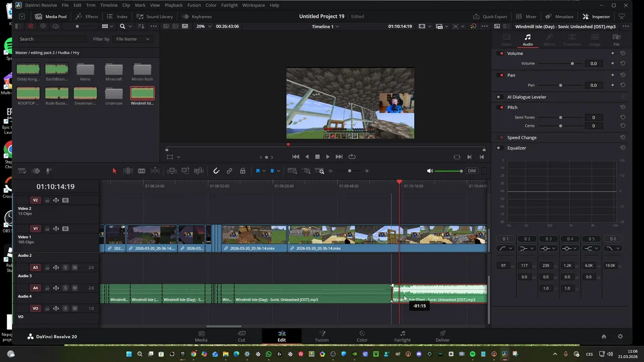
Task: Activate the Trim Edit Mode tool
Action: [x=128, y=171]
